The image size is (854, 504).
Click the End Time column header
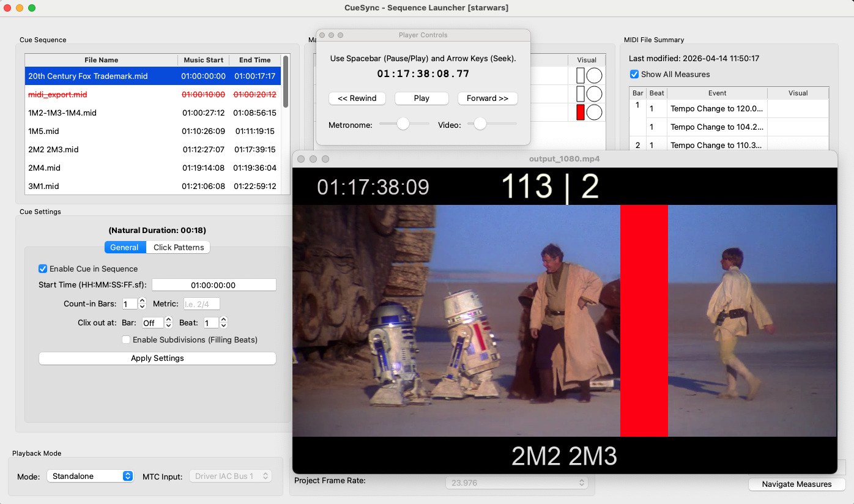pos(254,60)
